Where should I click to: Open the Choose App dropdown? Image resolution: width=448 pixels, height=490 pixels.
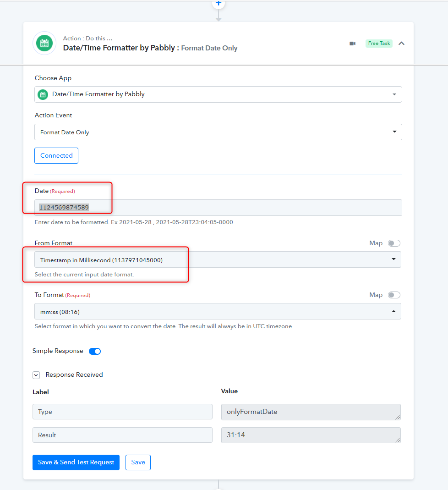(218, 94)
